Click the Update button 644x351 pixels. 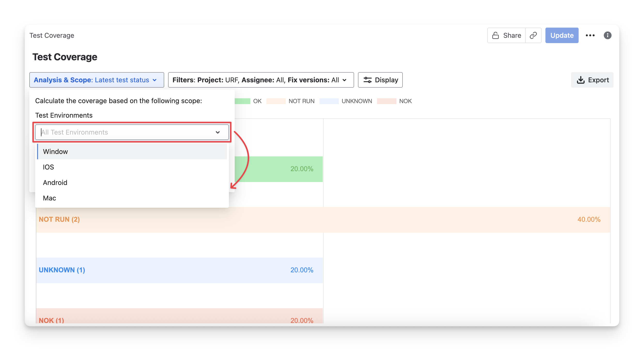tap(561, 36)
